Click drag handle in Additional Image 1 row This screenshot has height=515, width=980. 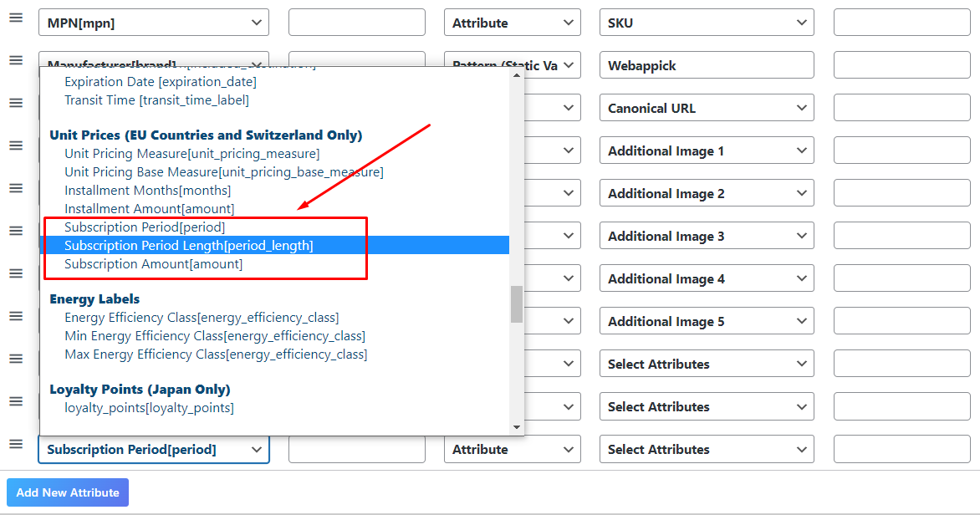tap(16, 145)
